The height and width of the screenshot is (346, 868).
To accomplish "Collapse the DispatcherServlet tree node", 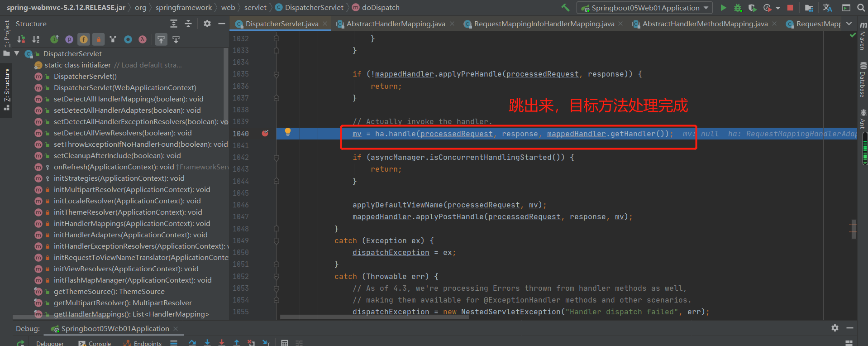I will (17, 53).
